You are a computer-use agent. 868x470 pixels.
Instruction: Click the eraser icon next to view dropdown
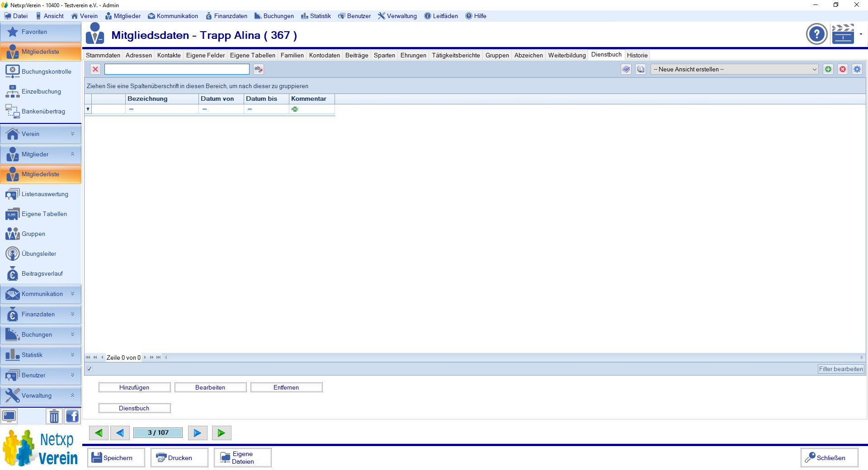point(626,69)
